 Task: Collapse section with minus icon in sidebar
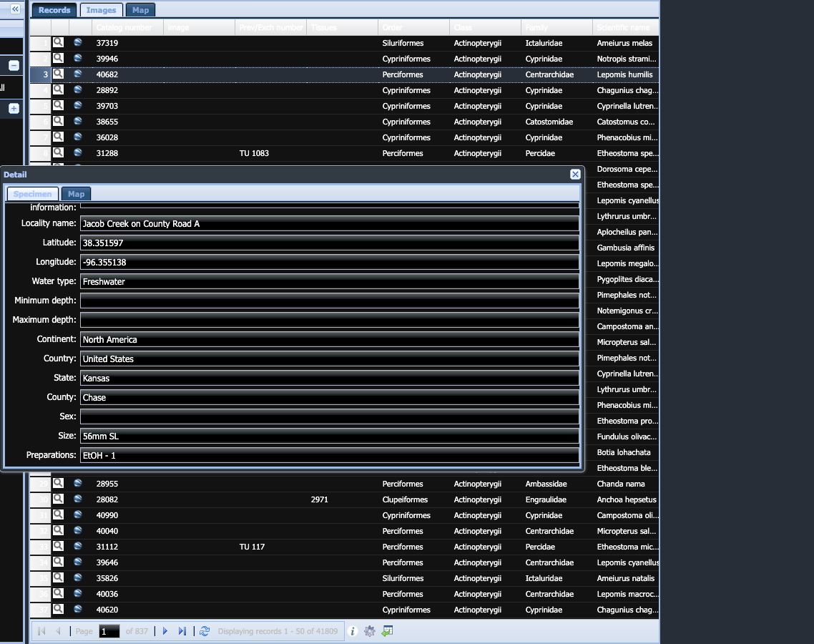tap(14, 65)
